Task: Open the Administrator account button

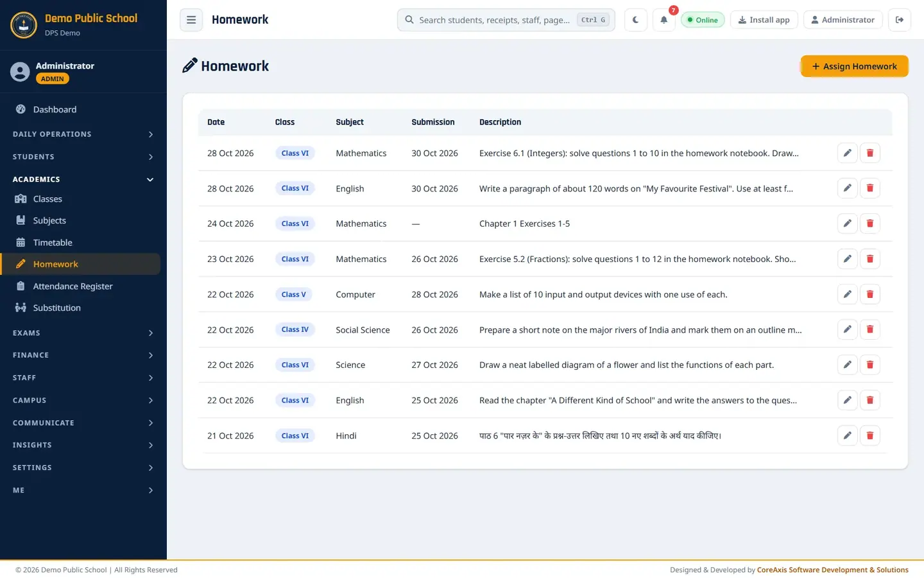Action: (843, 20)
